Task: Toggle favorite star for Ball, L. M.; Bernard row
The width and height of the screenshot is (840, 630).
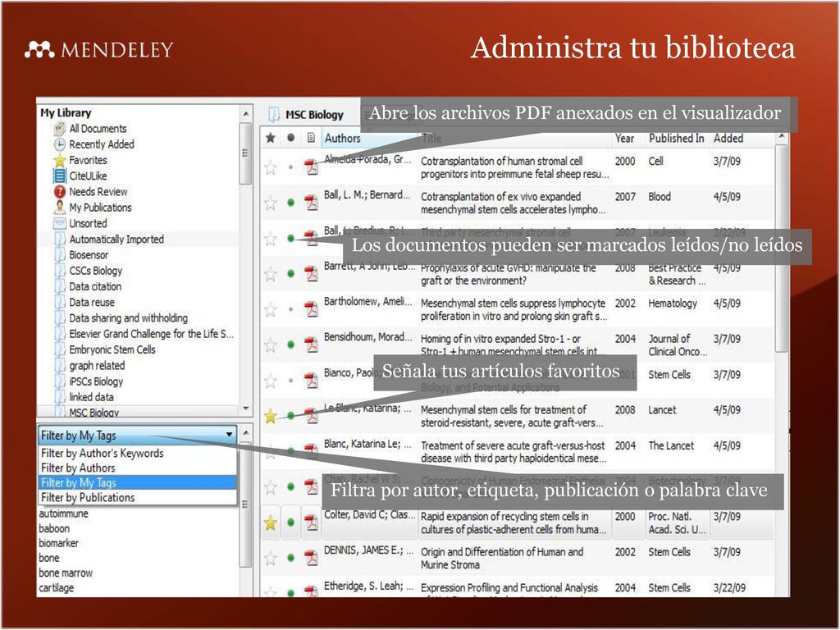Action: (x=271, y=203)
